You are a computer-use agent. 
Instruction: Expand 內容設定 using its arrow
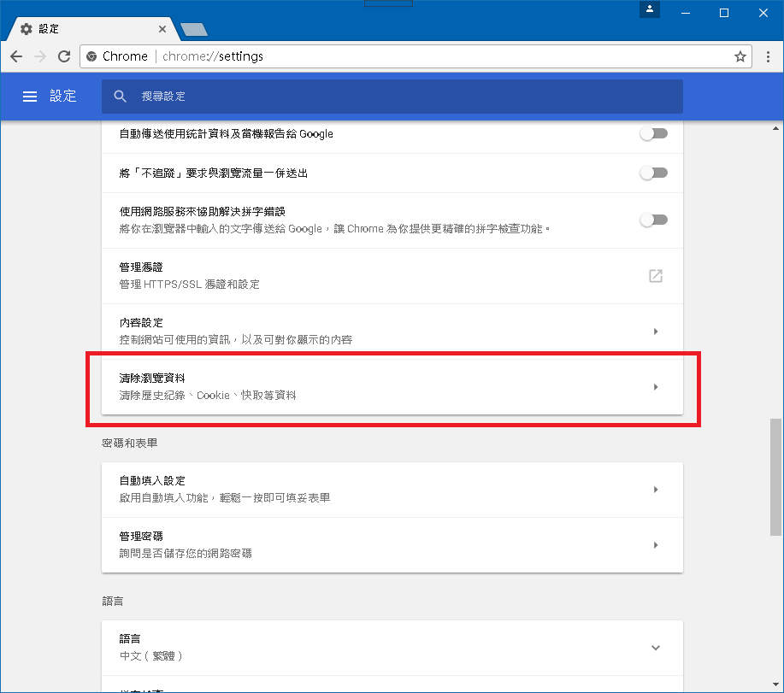[656, 331]
